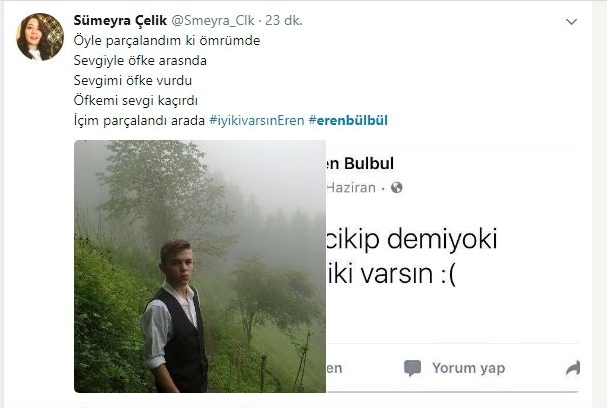
Task: Click the partially visible Beğen like button
Action: click(x=334, y=368)
